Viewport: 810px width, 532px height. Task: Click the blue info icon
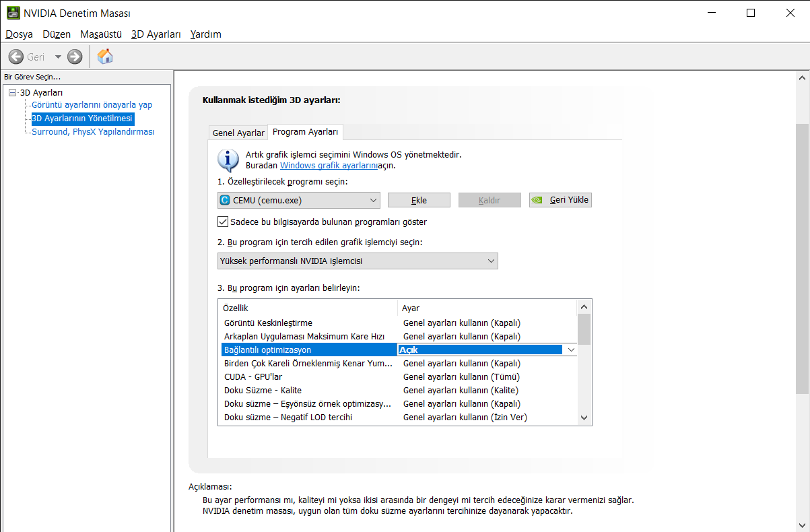[x=228, y=161]
